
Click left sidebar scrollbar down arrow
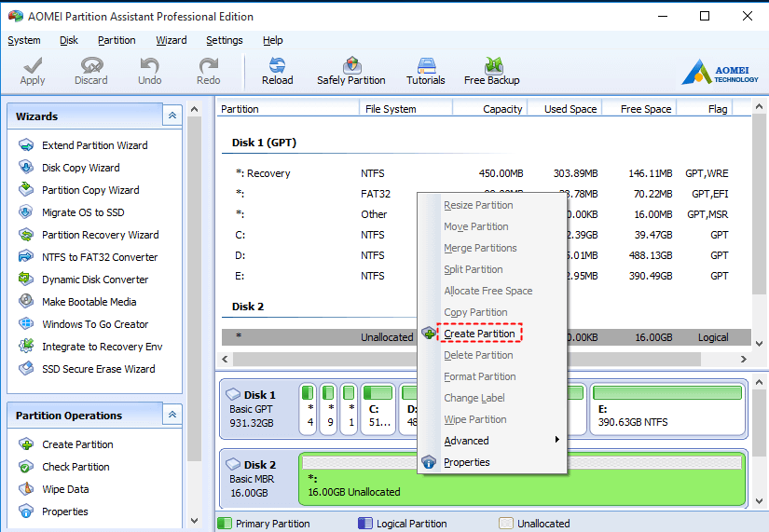(194, 521)
